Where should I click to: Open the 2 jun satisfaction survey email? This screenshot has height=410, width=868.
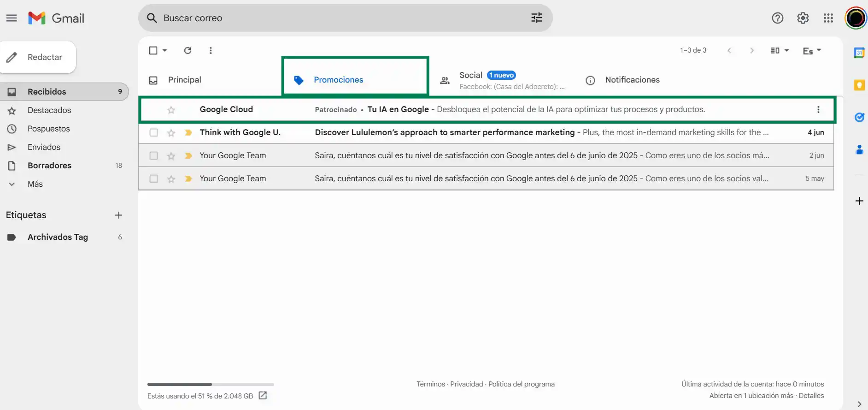click(x=486, y=155)
